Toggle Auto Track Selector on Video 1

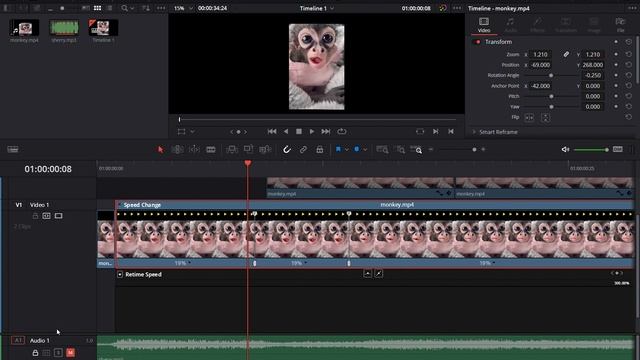coord(47,216)
